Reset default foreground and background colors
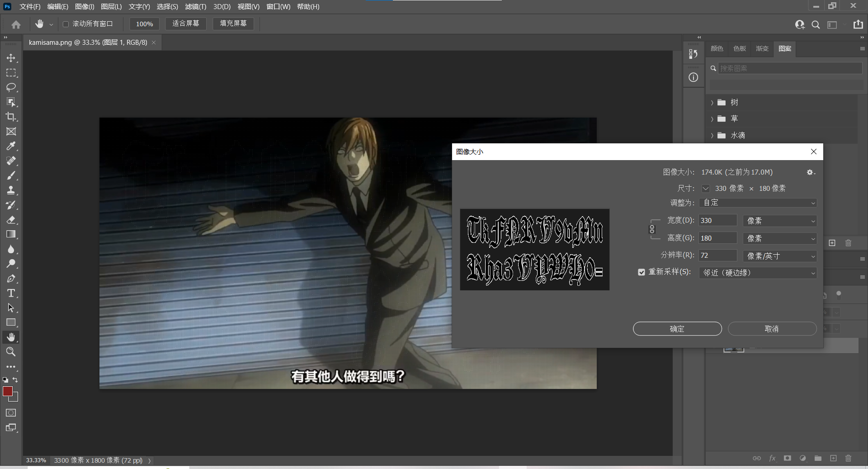The image size is (868, 469). click(5, 380)
